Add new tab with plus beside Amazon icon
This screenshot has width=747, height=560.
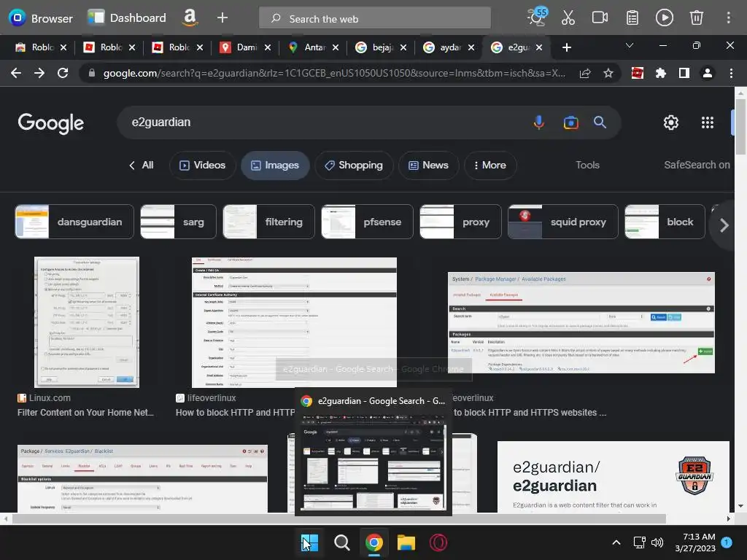(x=222, y=17)
